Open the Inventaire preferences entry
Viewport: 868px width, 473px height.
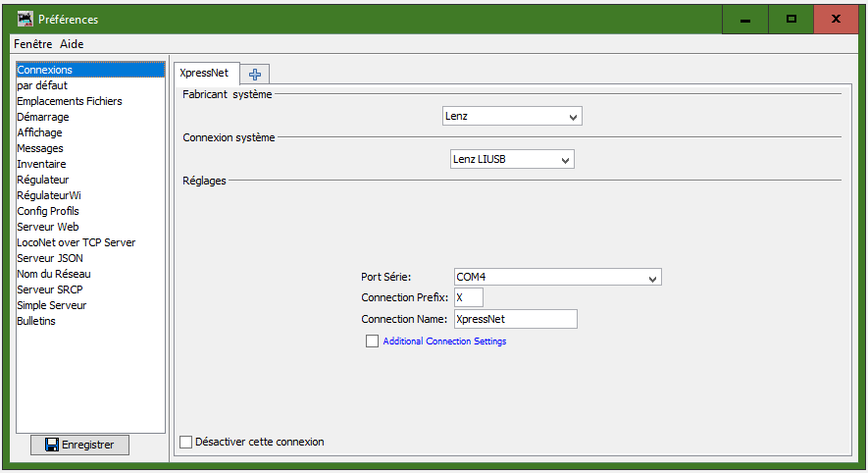point(90,164)
